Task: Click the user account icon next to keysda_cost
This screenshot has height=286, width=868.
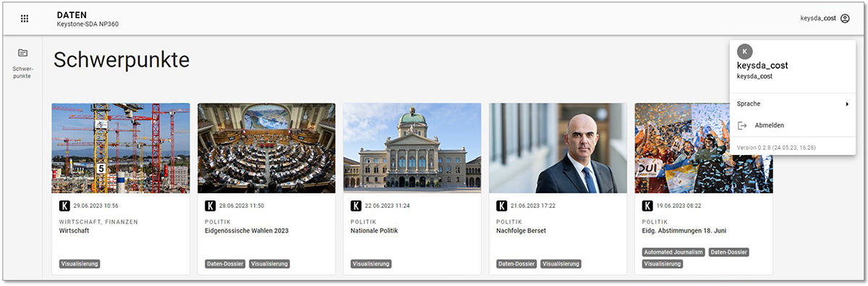Action: point(845,19)
